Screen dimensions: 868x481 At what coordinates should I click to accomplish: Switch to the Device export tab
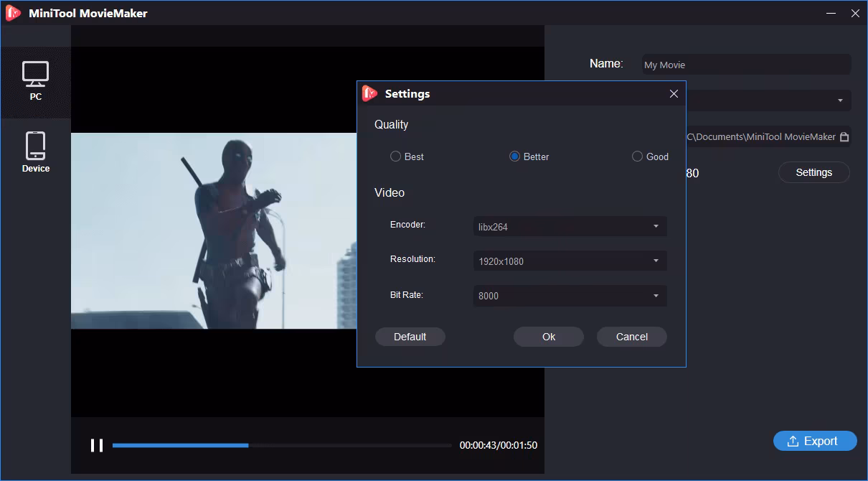pos(35,152)
